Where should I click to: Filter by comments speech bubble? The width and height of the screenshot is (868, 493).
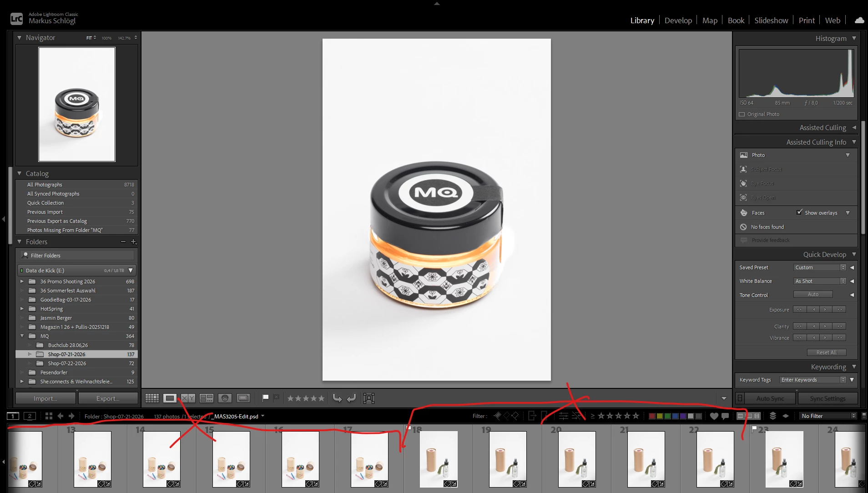tap(725, 416)
